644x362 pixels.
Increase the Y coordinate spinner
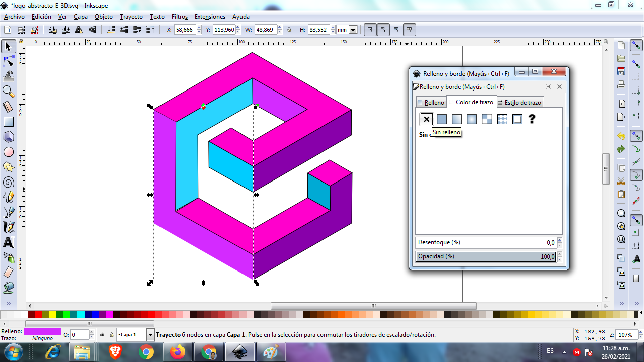238,28
